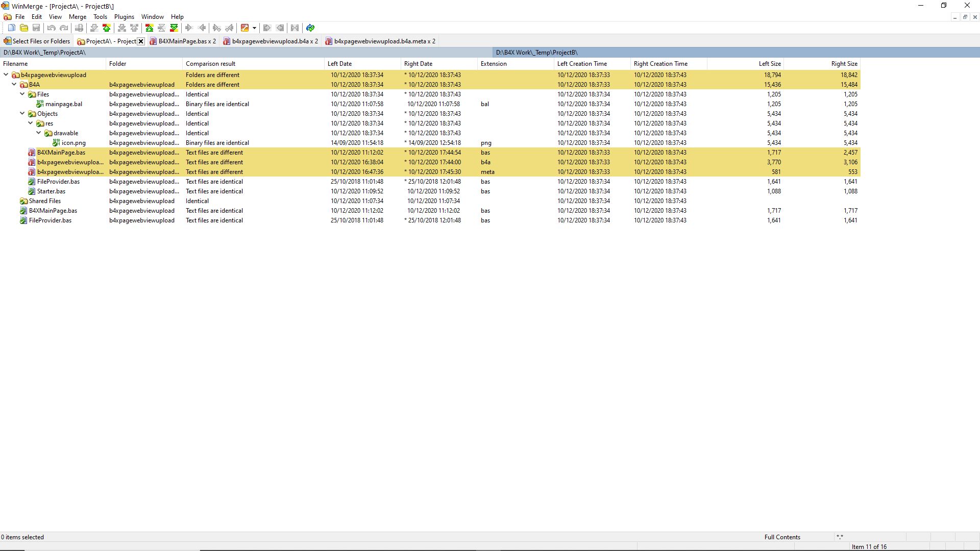Viewport: 980px width, 551px height.
Task: Click the right path bar ProjectB
Action: click(536, 53)
